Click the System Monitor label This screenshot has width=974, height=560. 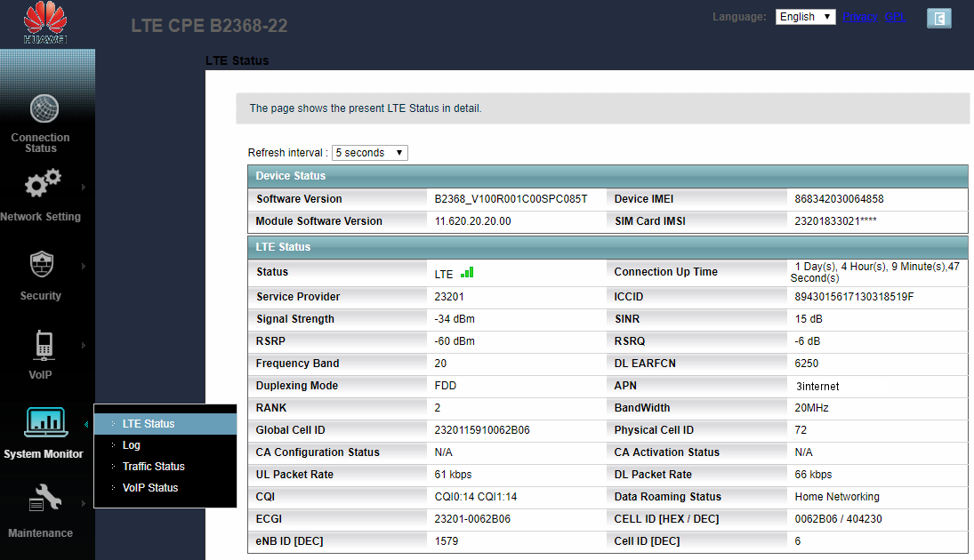tap(44, 454)
